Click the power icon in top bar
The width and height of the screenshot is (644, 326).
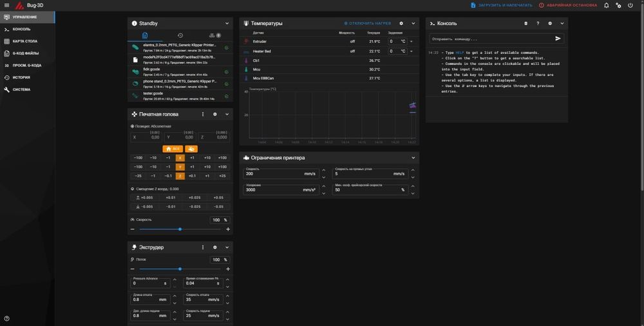pos(630,5)
